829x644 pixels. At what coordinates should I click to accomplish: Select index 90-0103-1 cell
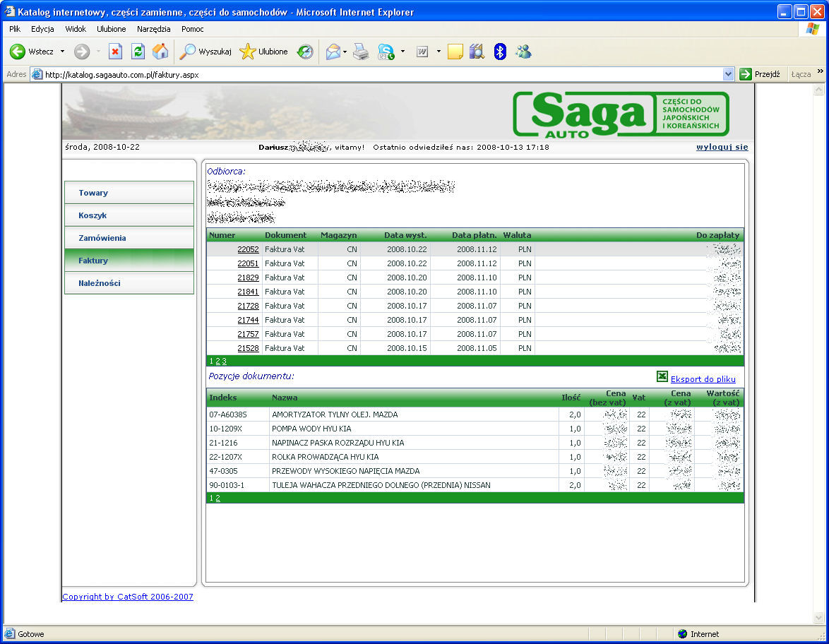[x=238, y=485]
